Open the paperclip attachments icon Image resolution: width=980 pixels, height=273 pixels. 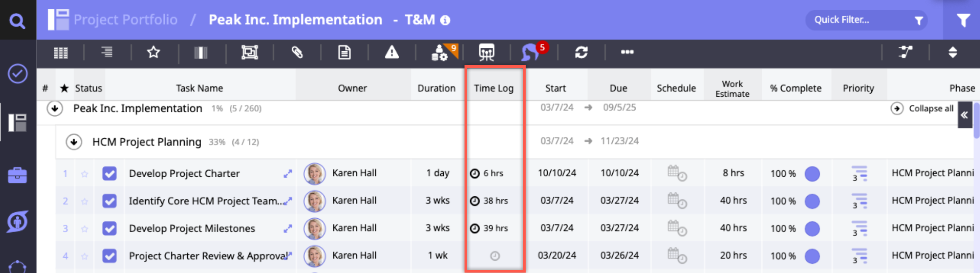tap(297, 53)
